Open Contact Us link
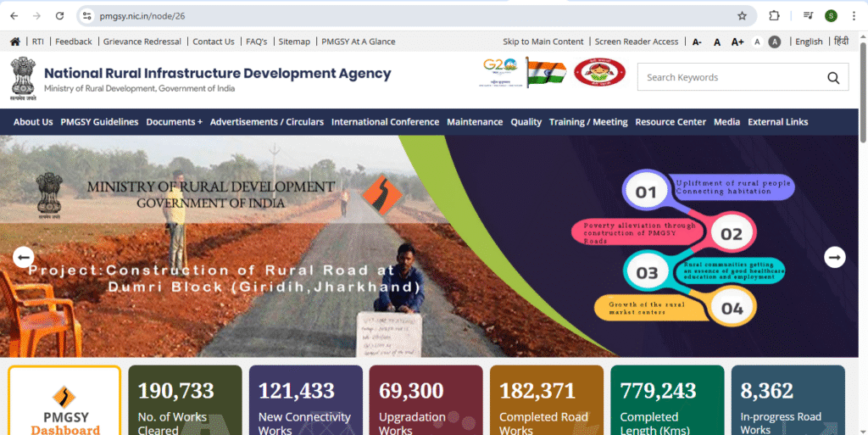 pyautogui.click(x=214, y=42)
